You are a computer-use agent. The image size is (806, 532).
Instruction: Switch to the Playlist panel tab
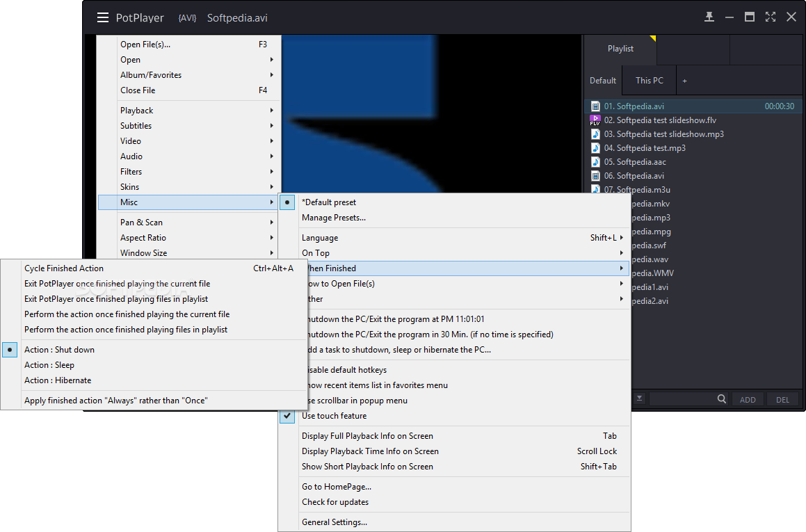620,49
